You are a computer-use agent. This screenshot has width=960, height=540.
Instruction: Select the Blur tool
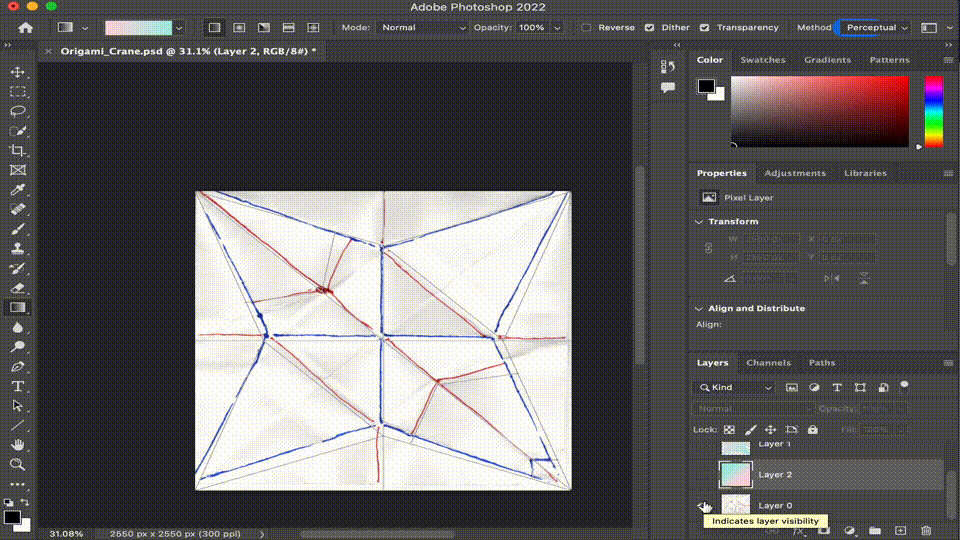pos(18,328)
